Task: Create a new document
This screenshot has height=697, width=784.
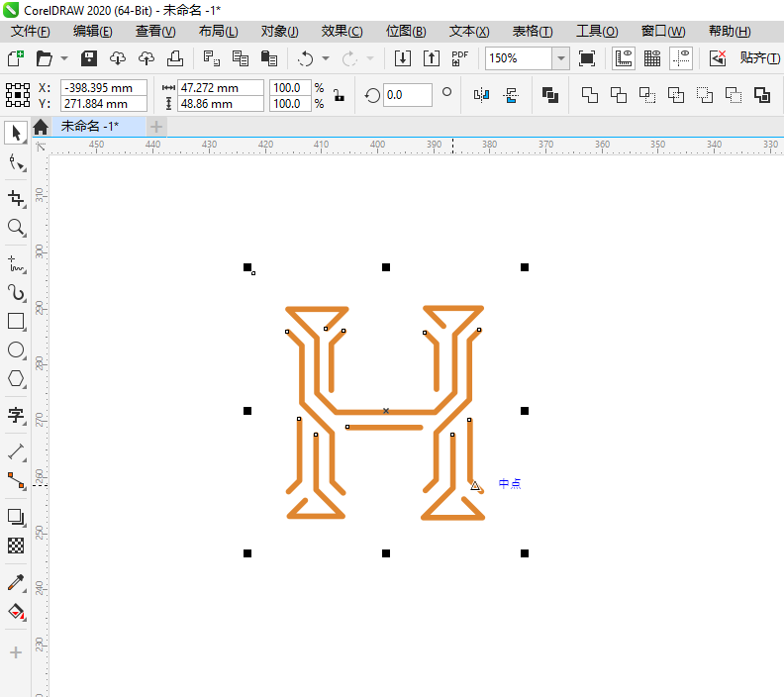Action: pos(16,58)
